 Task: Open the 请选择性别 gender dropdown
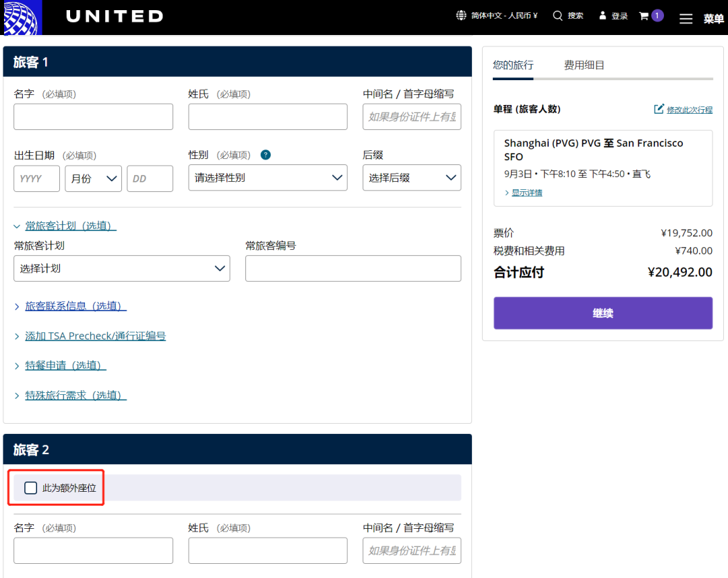point(268,178)
